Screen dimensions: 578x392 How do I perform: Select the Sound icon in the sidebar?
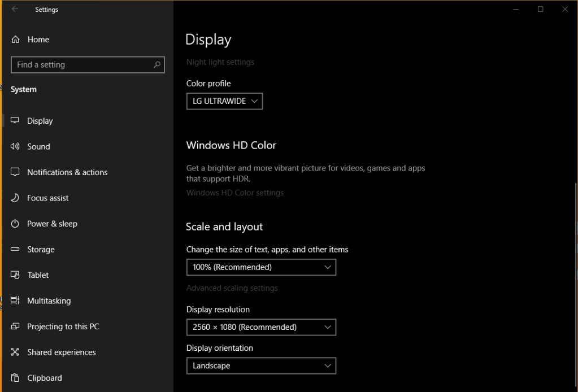click(x=15, y=146)
